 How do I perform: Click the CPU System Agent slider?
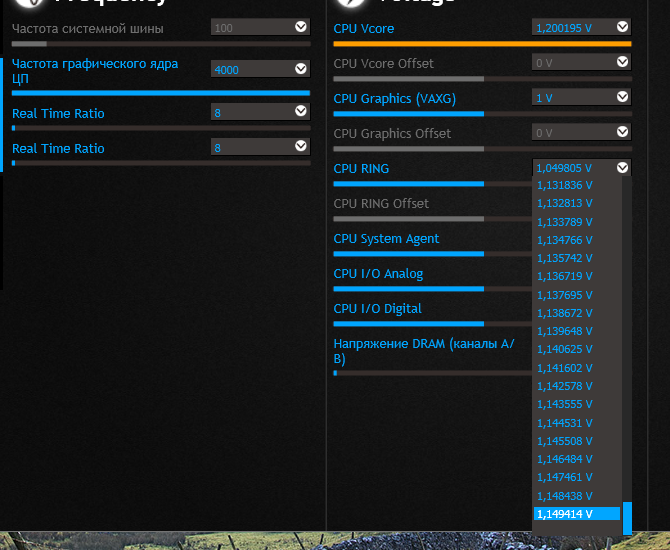click(408, 254)
